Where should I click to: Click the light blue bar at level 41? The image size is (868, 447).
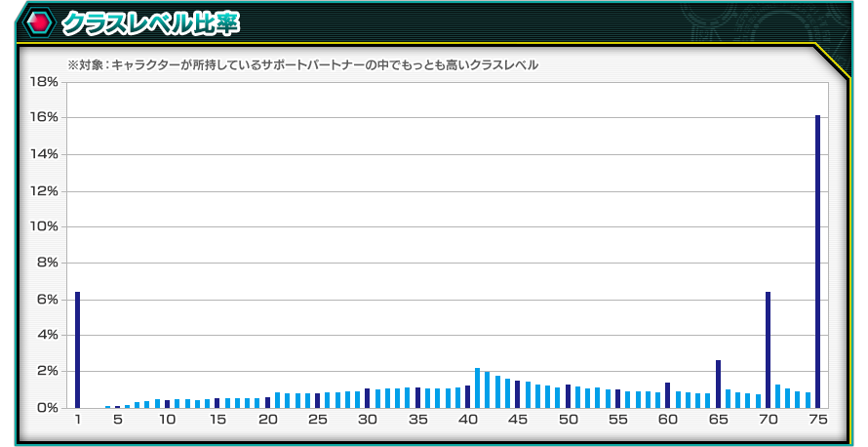pos(477,387)
